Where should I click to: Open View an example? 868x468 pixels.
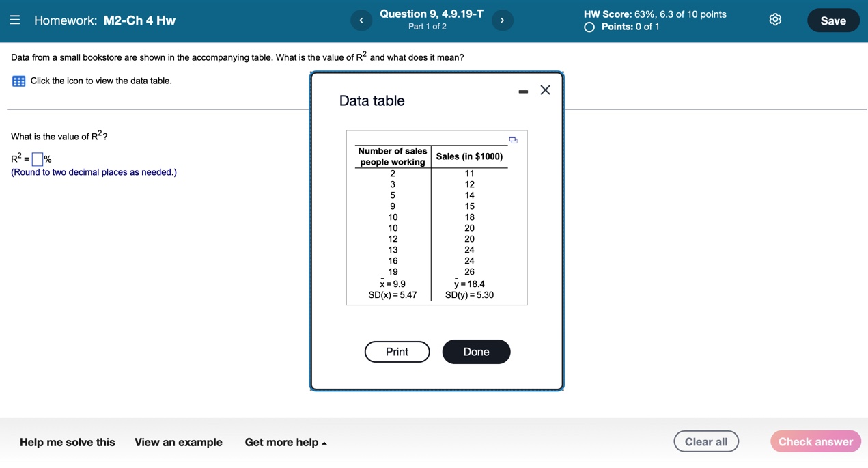tap(178, 442)
